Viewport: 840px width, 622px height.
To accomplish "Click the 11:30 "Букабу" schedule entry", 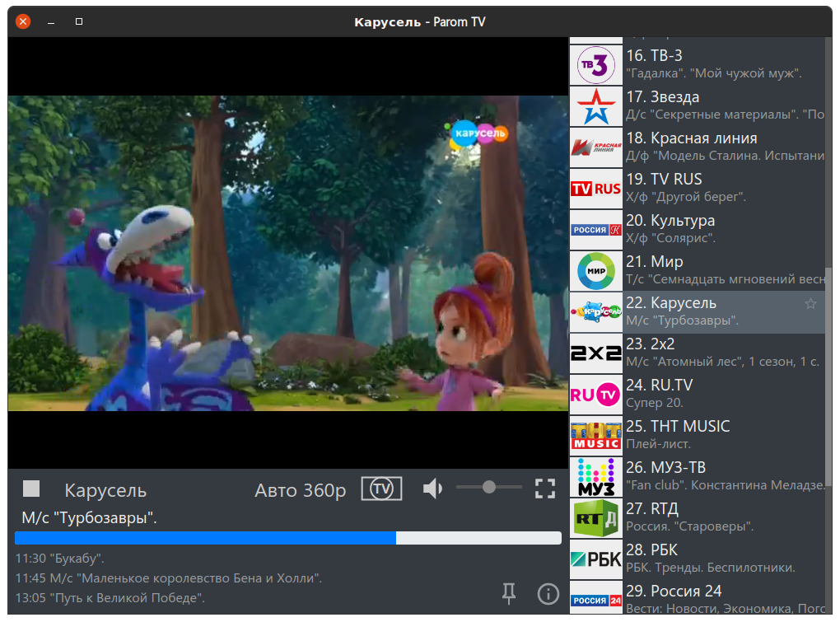I will pos(60,559).
